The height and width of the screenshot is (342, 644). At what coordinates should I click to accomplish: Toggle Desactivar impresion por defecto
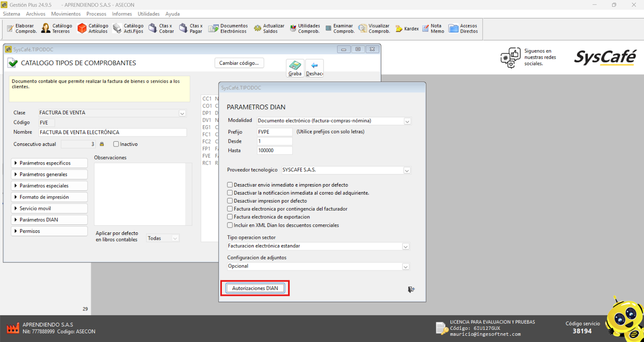230,201
